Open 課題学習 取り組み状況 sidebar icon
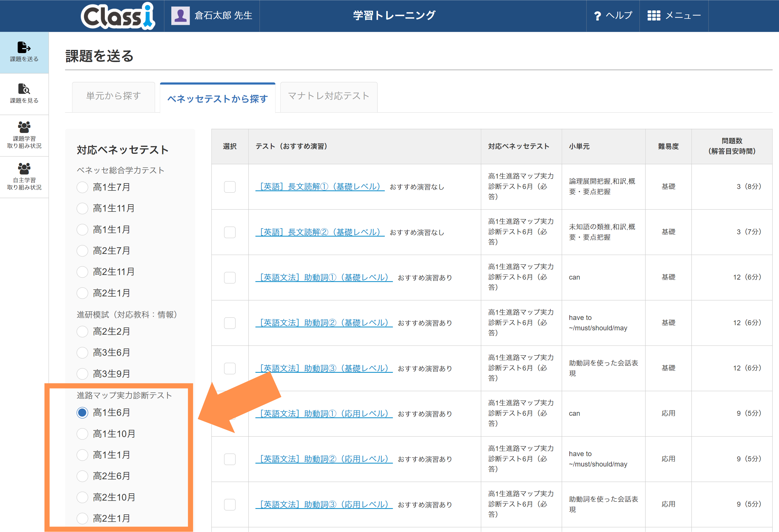Viewport: 779px width, 532px height. click(x=24, y=127)
